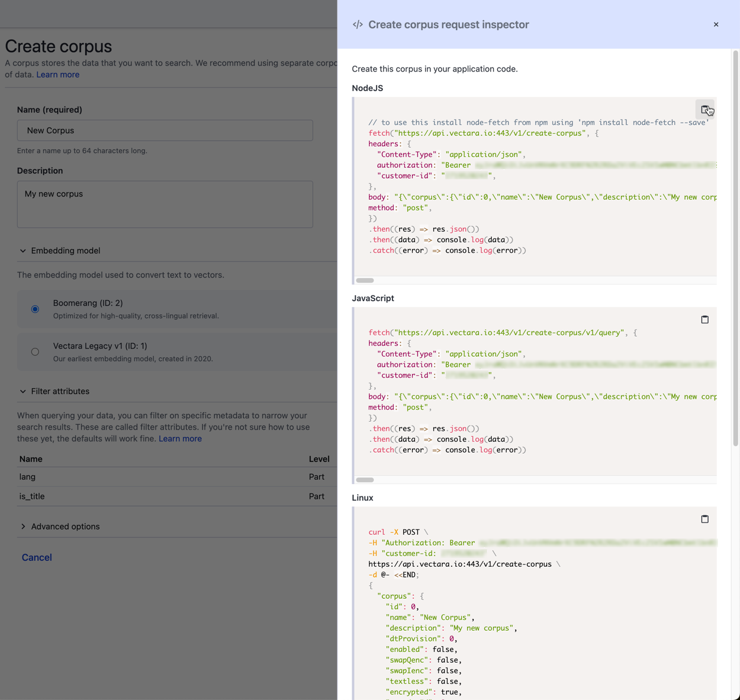740x700 pixels.
Task: Click the code inspector </> icon in panel header
Action: (x=357, y=24)
